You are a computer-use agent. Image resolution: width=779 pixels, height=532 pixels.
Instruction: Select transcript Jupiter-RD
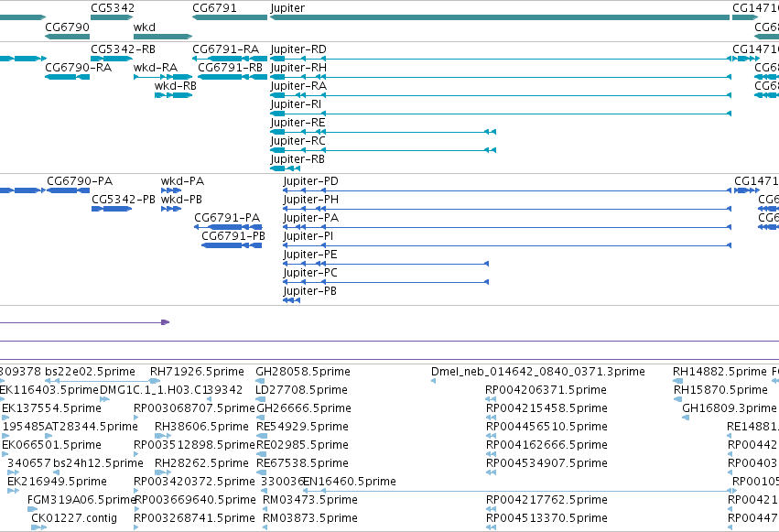click(x=501, y=59)
